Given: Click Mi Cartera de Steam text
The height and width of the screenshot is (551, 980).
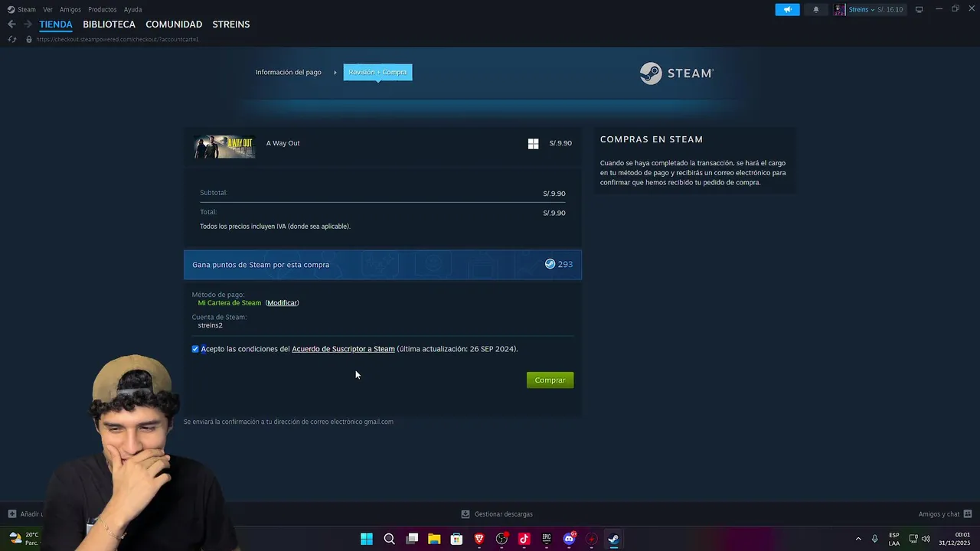Looking at the screenshot, I should [x=230, y=303].
